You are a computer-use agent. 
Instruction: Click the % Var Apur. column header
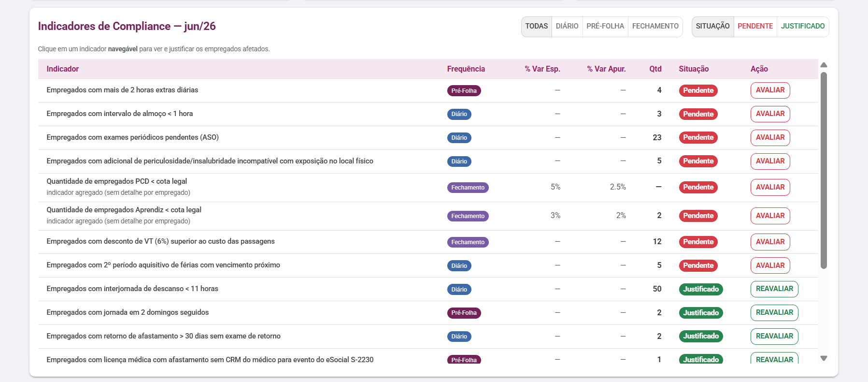pos(606,69)
